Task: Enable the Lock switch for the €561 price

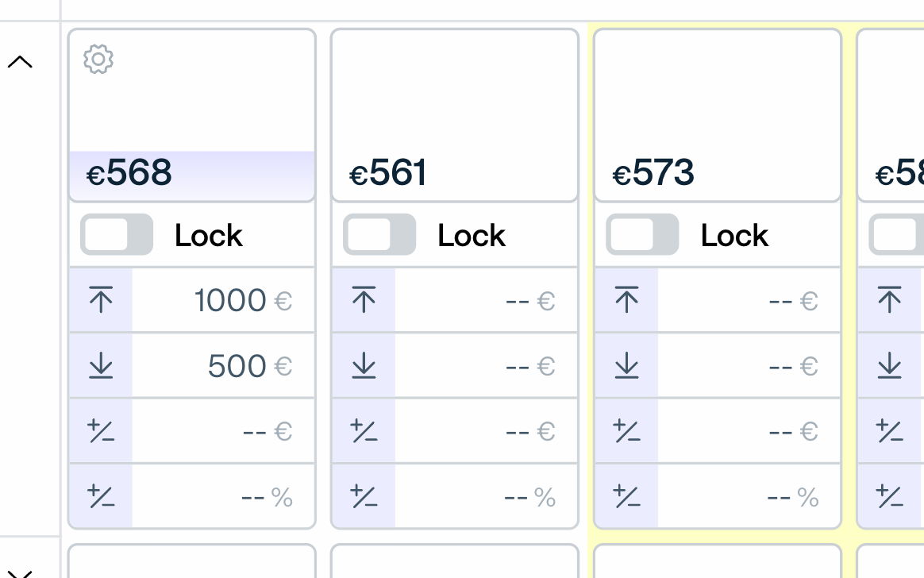Action: [379, 235]
